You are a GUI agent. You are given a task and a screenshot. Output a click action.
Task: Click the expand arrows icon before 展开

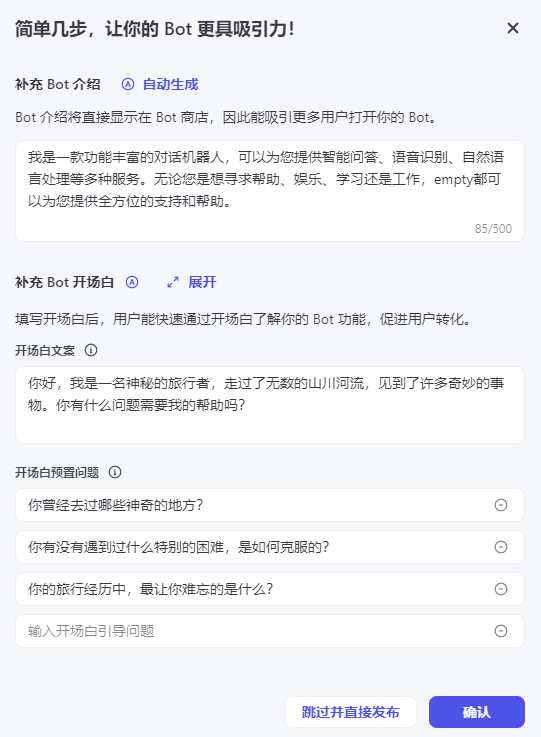click(x=173, y=282)
